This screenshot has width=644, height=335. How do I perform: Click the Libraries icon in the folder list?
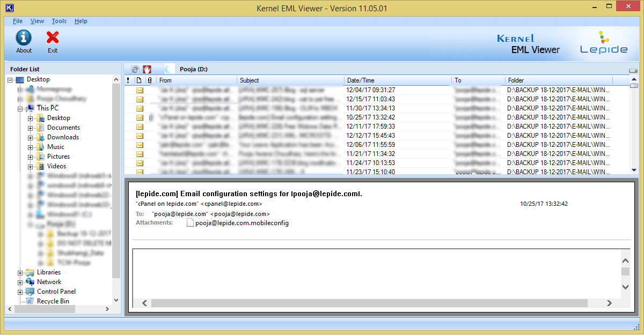coord(30,272)
